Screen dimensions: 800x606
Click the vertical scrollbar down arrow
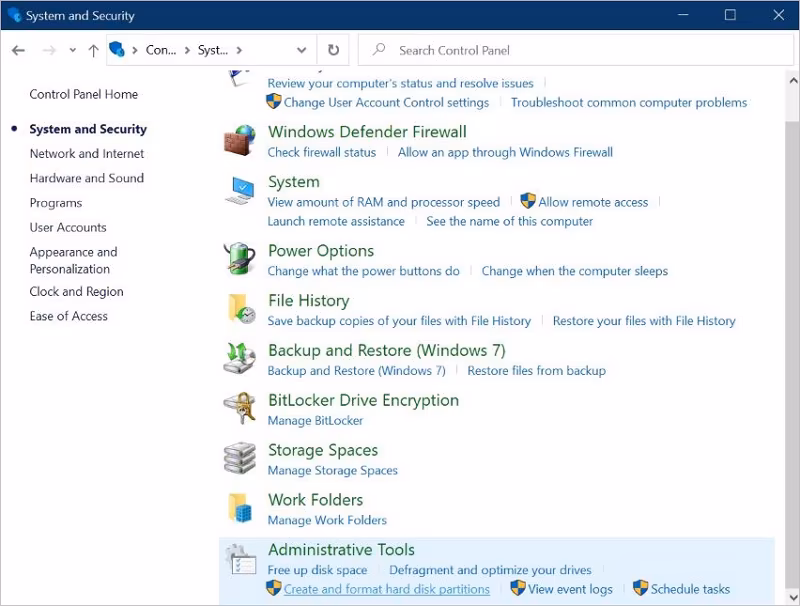[x=793, y=597]
